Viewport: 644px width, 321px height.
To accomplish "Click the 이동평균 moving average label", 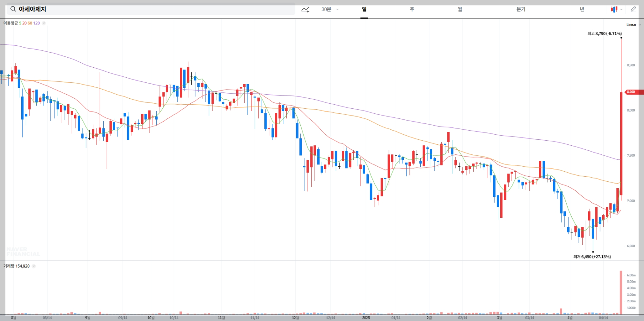I will [x=10, y=23].
